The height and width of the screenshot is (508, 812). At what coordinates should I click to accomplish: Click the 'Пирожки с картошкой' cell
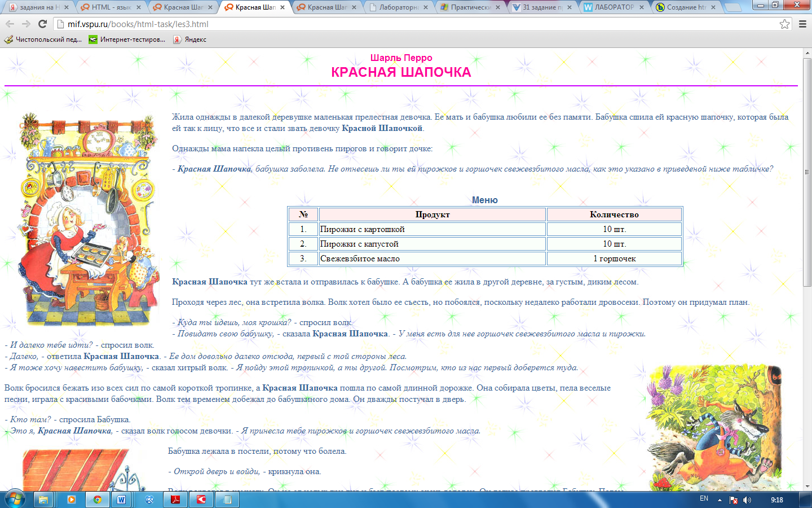pyautogui.click(x=433, y=229)
